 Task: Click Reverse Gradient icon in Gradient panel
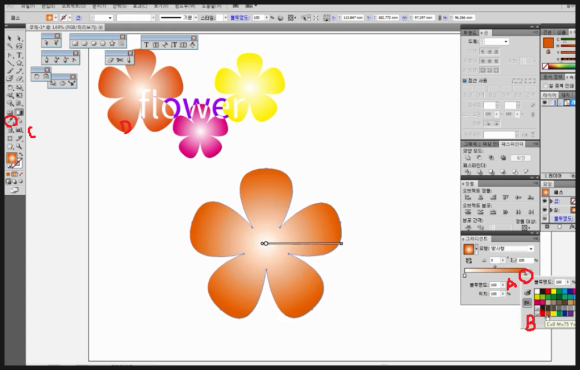click(x=469, y=260)
